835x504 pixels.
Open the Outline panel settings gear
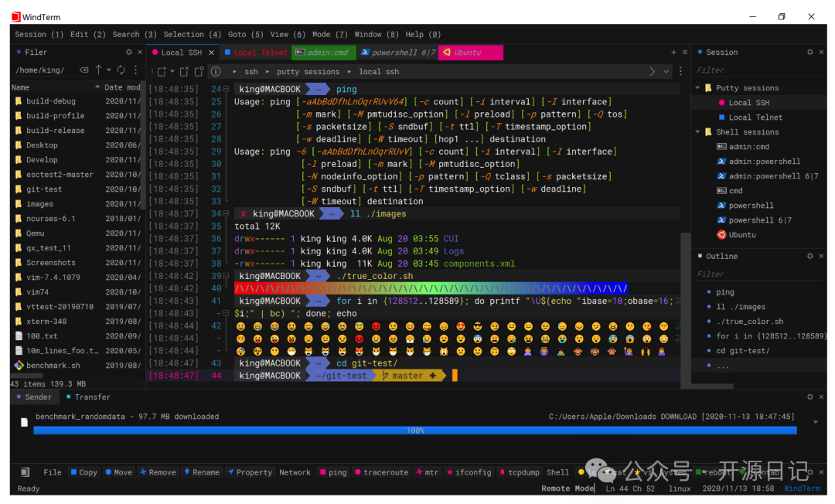tap(809, 256)
